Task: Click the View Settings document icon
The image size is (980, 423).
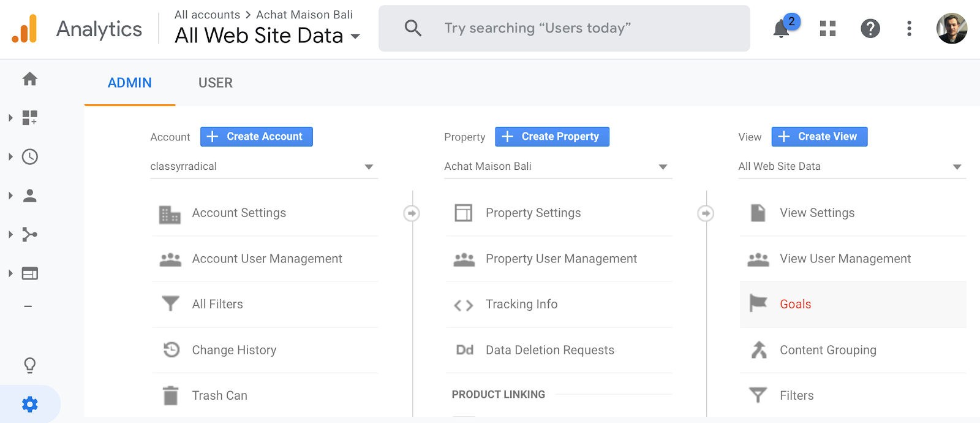Action: coord(758,213)
